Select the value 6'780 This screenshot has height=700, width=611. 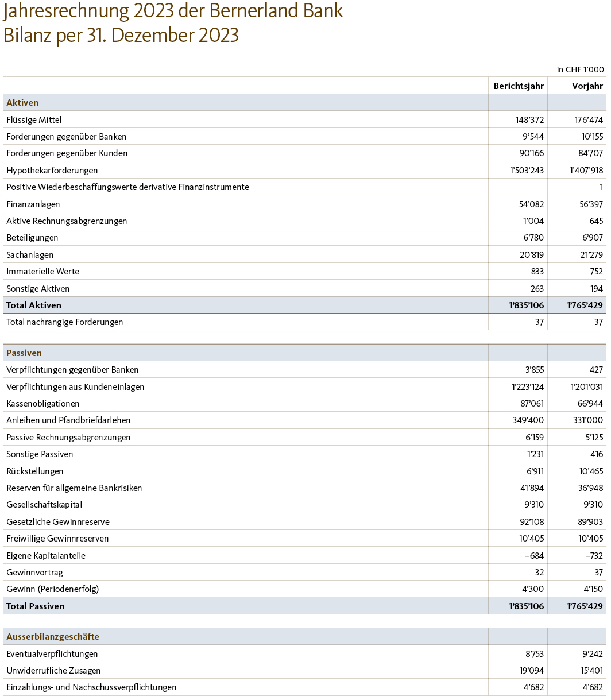click(x=533, y=238)
